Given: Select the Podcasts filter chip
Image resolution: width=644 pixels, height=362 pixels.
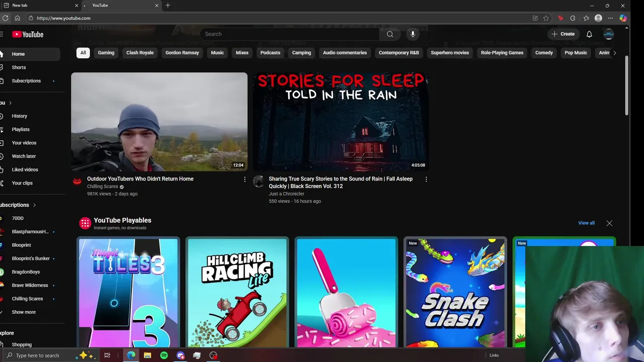Looking at the screenshot, I should click(270, 53).
